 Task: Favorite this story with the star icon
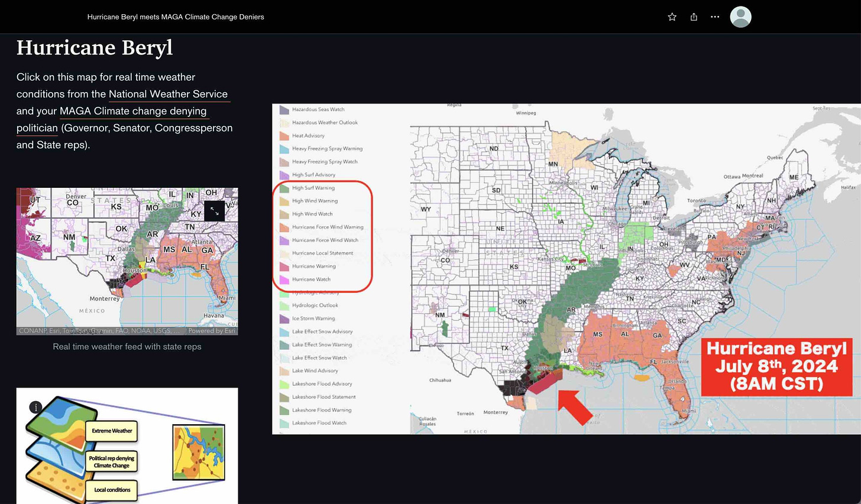tap(672, 17)
